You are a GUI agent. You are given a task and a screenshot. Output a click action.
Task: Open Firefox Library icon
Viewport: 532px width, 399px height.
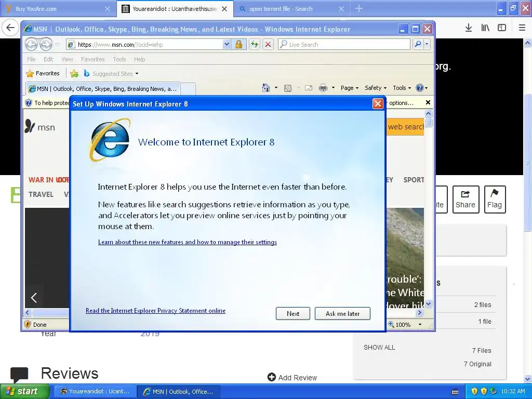pos(485,28)
